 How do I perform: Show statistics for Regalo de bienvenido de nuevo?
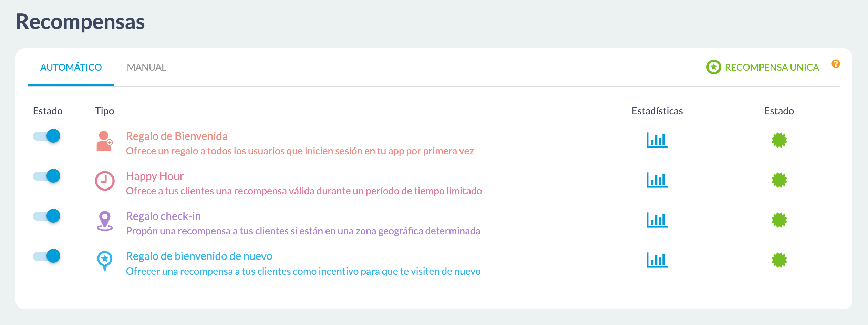click(x=657, y=260)
